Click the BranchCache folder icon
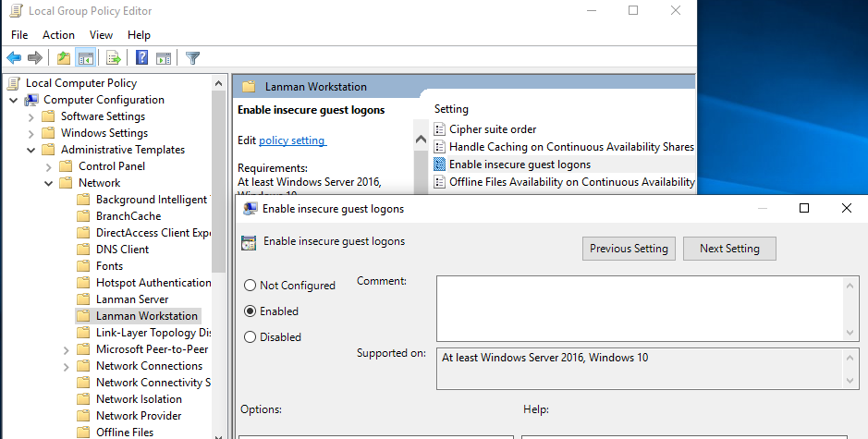The image size is (868, 439). 83,216
